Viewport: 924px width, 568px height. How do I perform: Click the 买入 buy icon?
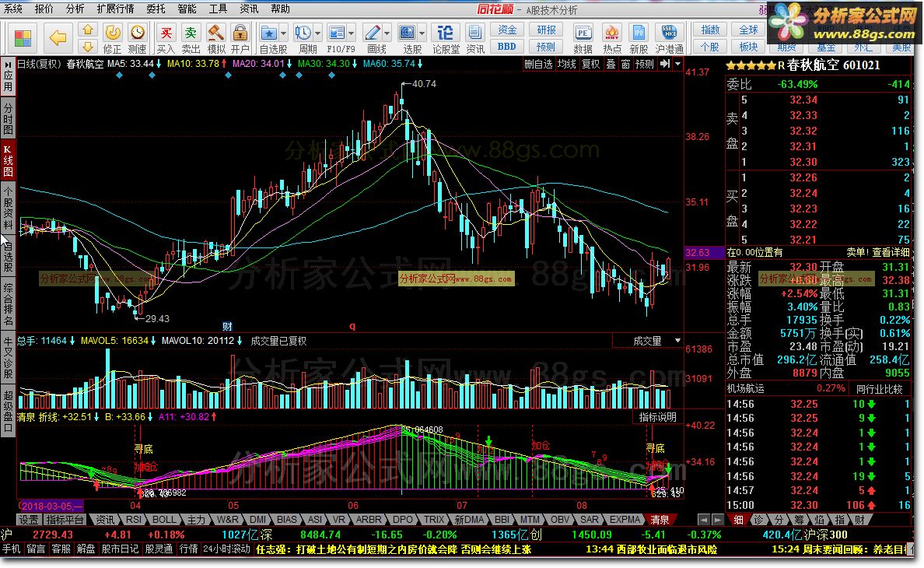(x=166, y=39)
